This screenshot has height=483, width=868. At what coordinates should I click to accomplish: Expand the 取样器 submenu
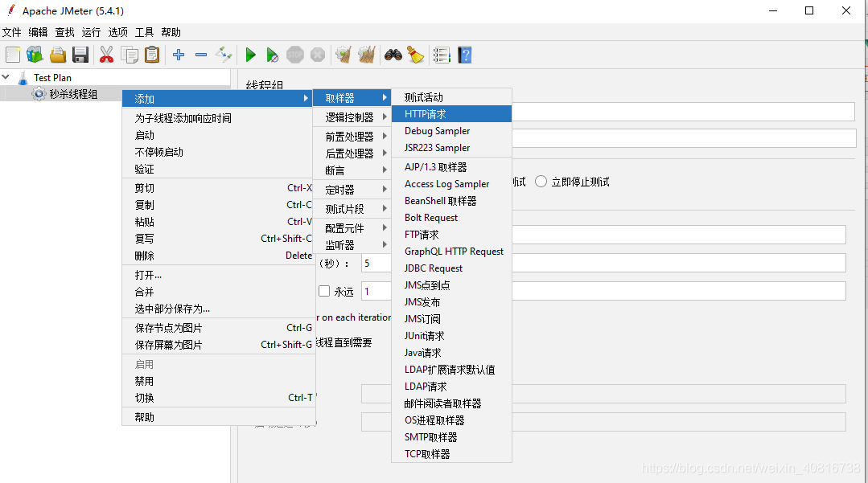pos(352,98)
